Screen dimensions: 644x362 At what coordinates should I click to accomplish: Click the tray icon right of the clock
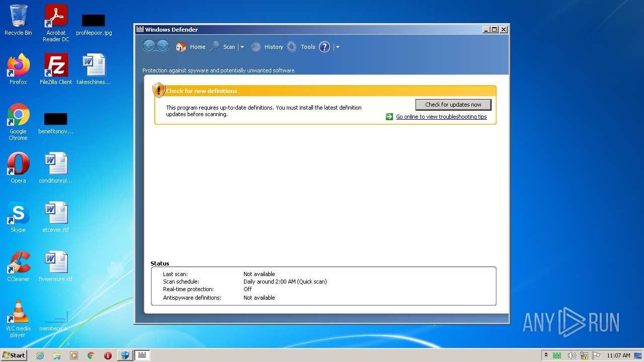click(638, 355)
